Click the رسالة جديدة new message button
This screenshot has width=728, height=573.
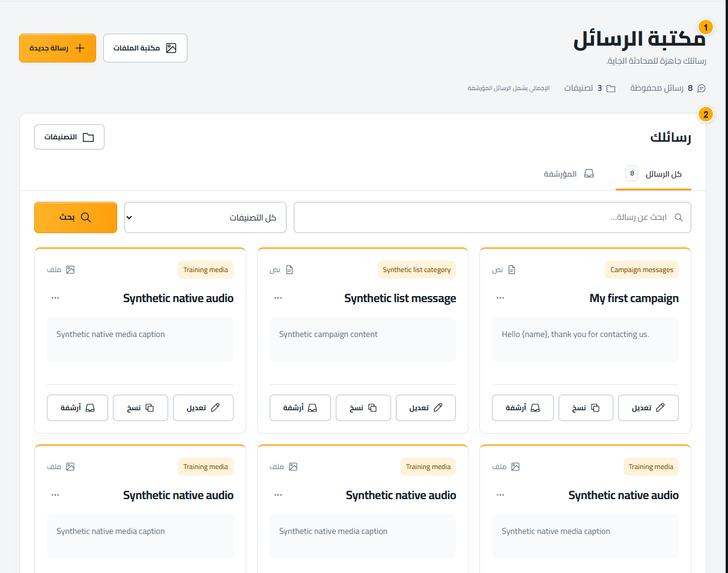click(58, 48)
